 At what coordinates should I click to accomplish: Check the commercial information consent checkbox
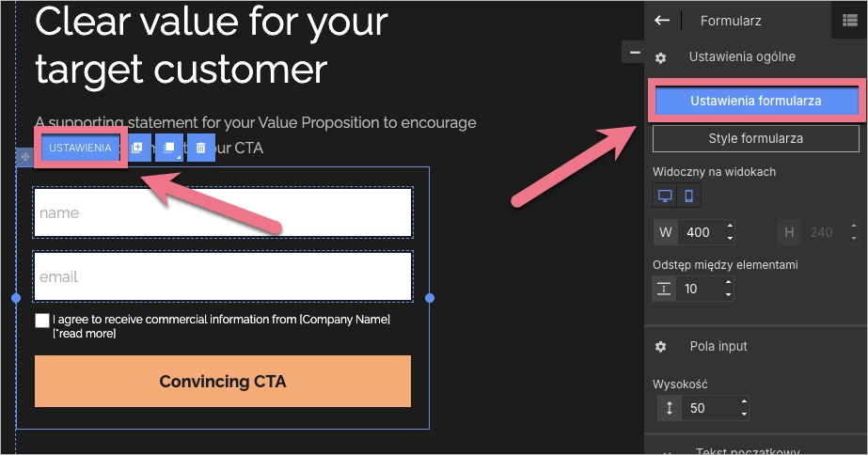pyautogui.click(x=42, y=321)
